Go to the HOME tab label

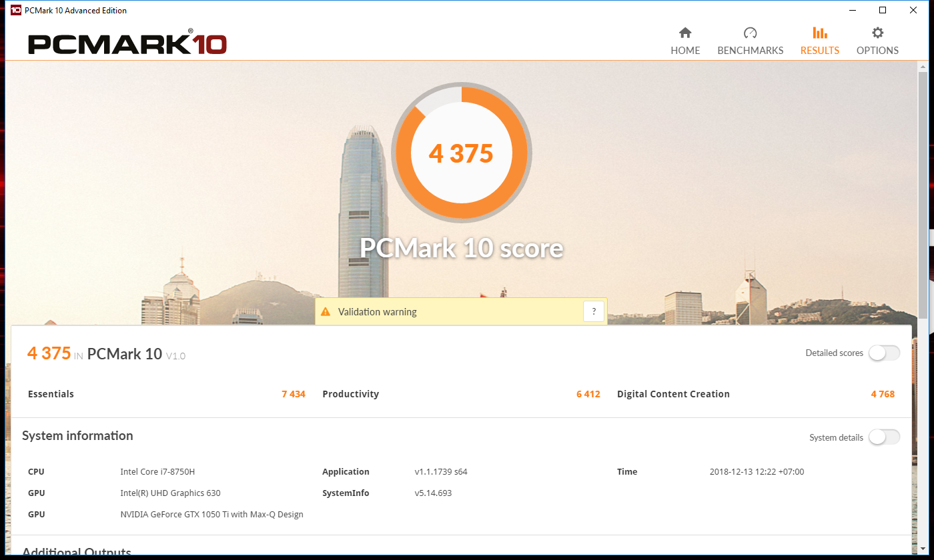[685, 50]
